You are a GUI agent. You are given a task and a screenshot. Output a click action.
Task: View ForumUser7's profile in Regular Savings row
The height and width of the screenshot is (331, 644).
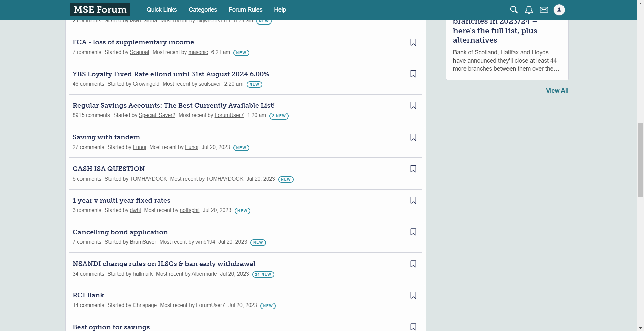(229, 115)
